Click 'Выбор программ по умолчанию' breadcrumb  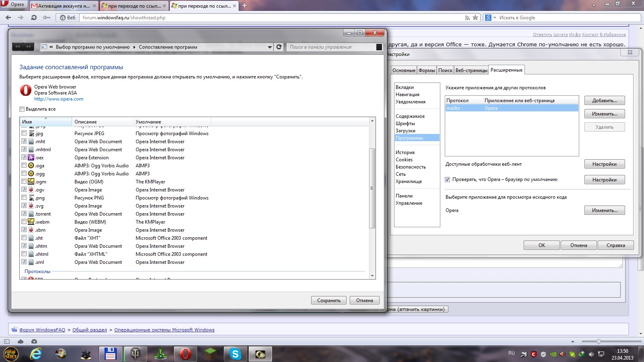pos(93,47)
